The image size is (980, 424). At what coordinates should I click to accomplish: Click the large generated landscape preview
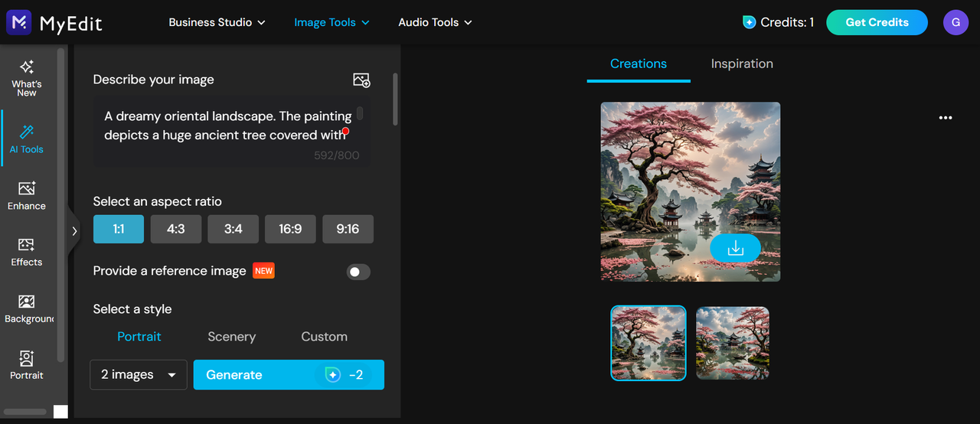691,191
